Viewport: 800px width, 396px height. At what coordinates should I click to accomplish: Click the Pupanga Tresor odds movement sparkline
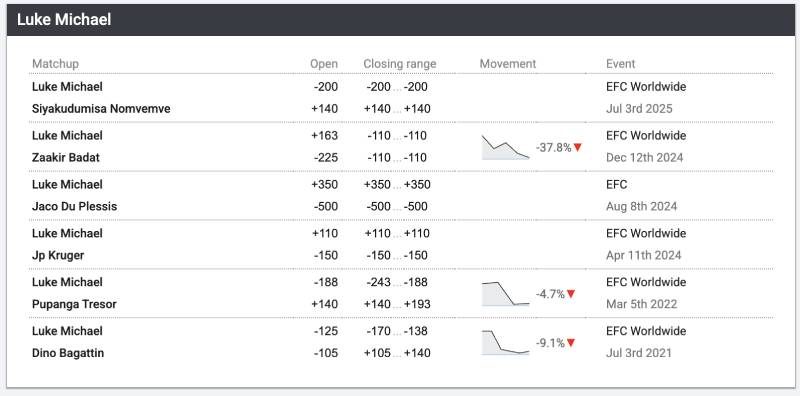(x=506, y=294)
